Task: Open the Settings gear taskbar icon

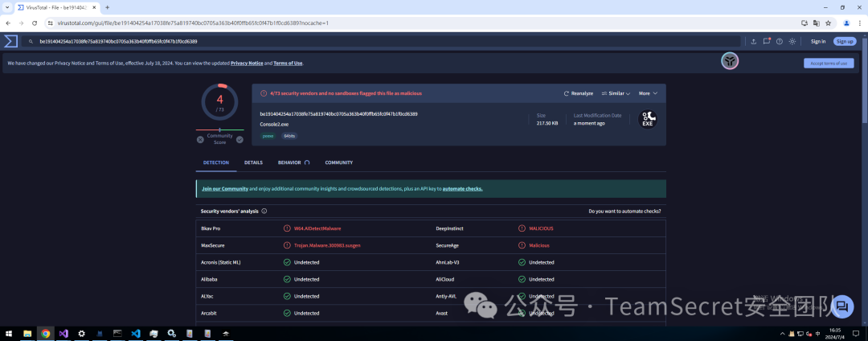Action: 81,333
